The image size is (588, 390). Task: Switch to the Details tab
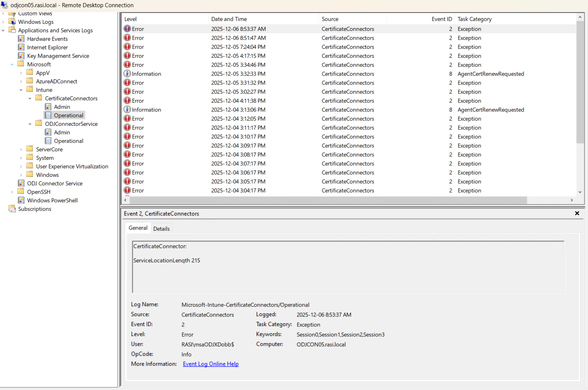coord(161,229)
